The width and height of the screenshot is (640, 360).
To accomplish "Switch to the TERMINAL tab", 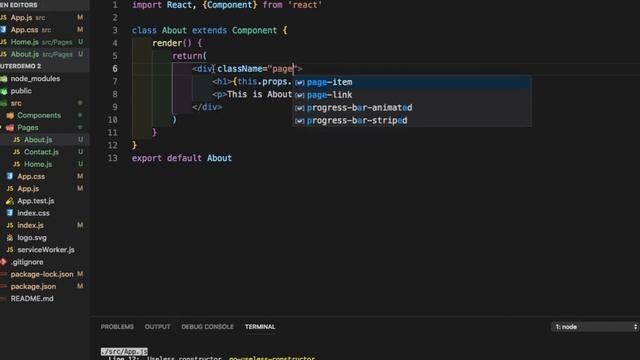I will coord(260,327).
